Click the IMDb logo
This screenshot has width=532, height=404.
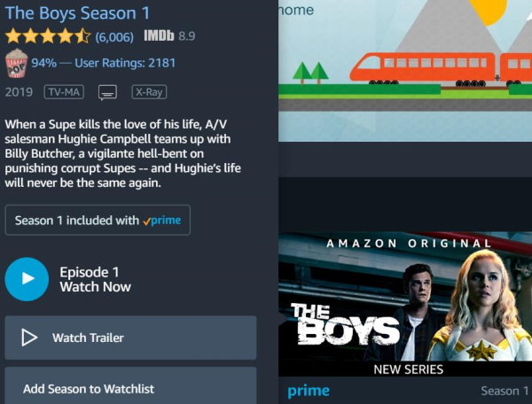pyautogui.click(x=159, y=35)
